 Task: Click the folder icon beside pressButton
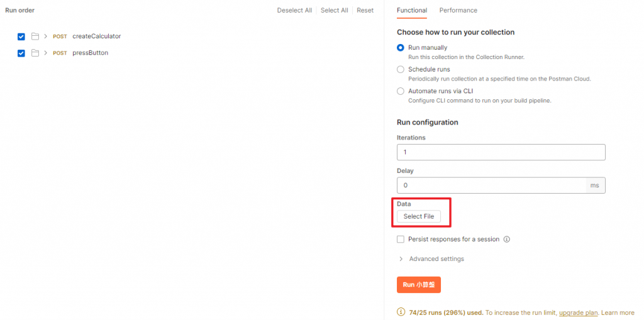pos(35,53)
